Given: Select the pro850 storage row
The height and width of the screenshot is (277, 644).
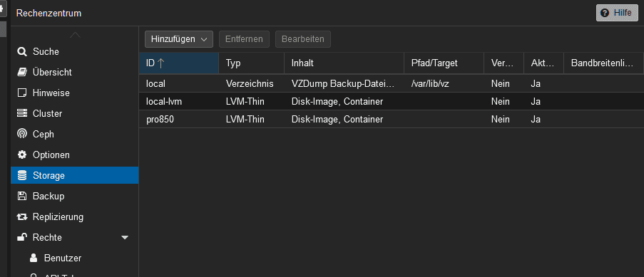Looking at the screenshot, I should (x=392, y=120).
